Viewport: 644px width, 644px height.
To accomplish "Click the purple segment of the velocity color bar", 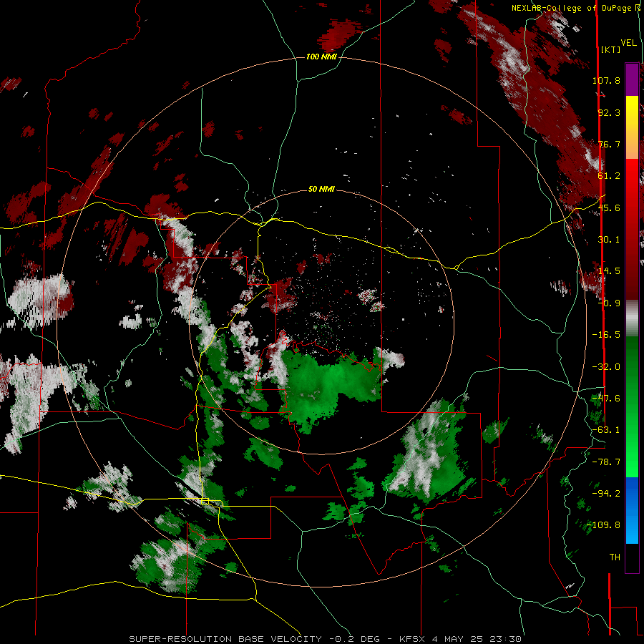I will pyautogui.click(x=632, y=79).
